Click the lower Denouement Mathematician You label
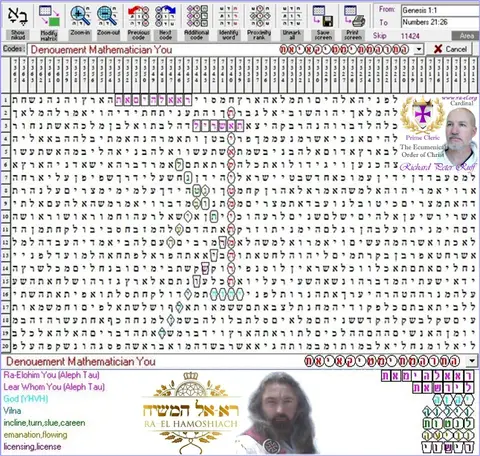 81,361
